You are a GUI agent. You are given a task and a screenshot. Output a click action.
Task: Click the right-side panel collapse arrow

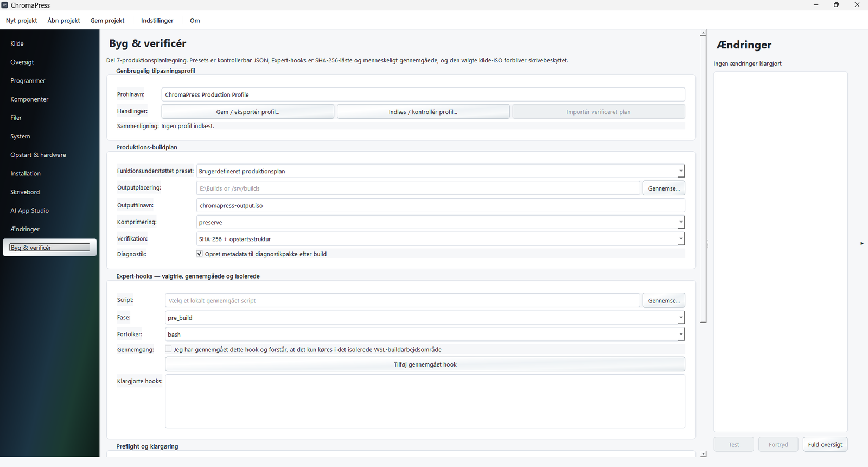(862, 243)
